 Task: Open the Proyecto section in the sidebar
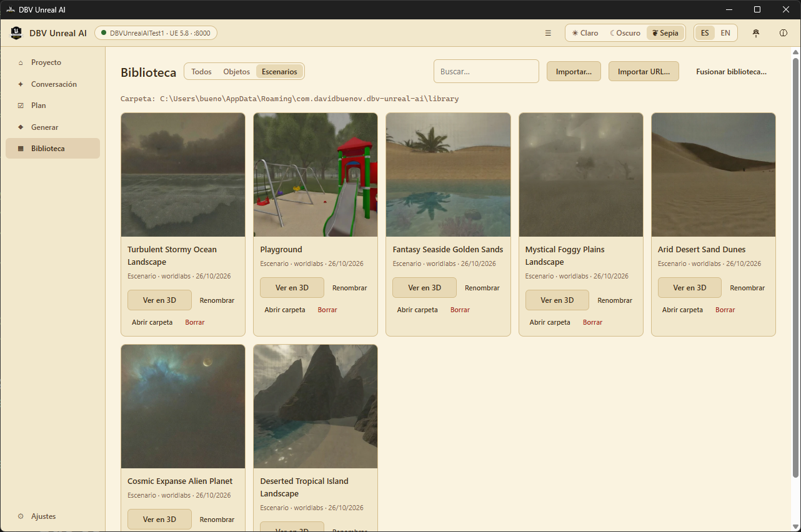(52, 62)
